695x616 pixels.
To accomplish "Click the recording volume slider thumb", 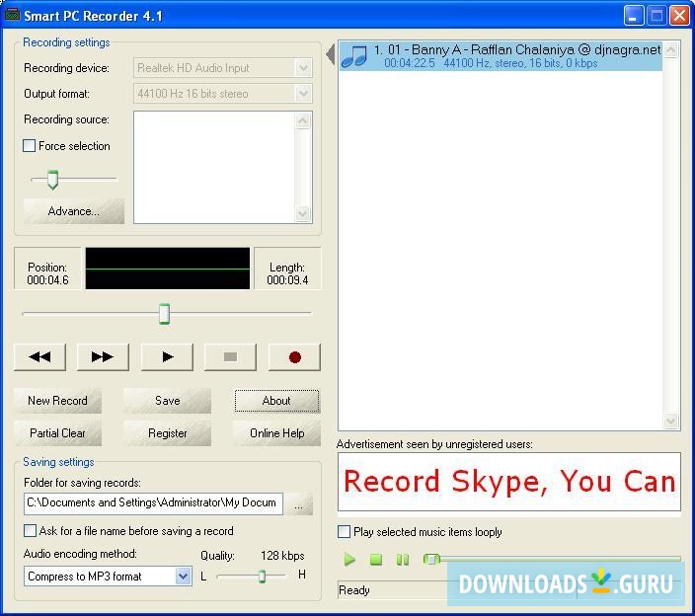I will [x=52, y=180].
